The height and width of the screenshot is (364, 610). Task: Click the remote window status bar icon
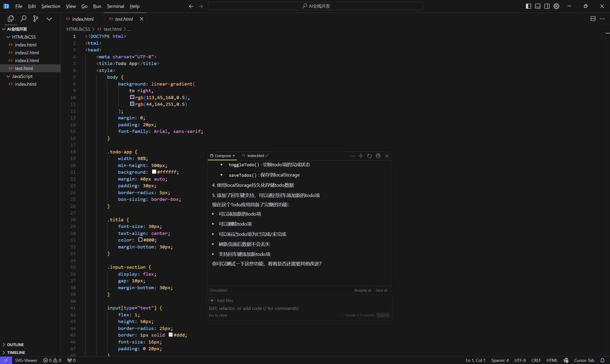pyautogui.click(x=6, y=360)
